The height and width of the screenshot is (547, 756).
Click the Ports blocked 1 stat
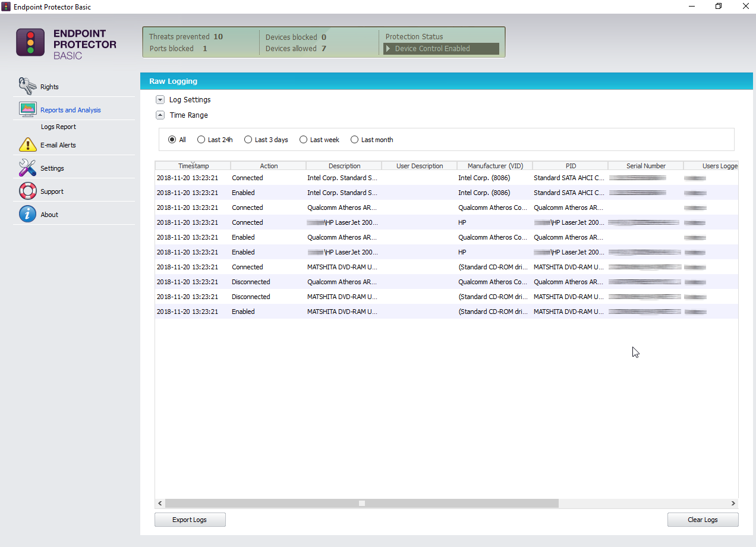[178, 49]
